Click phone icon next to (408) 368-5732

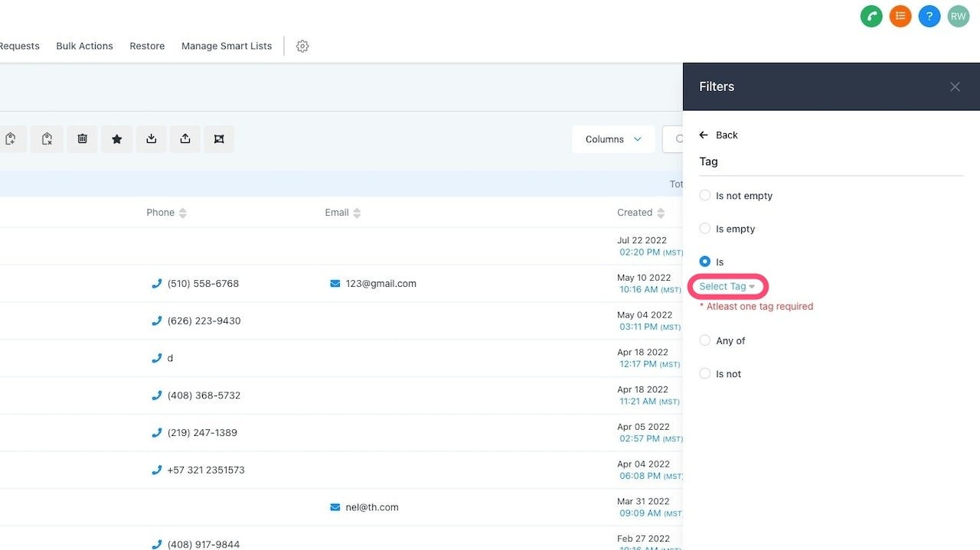pyautogui.click(x=157, y=395)
